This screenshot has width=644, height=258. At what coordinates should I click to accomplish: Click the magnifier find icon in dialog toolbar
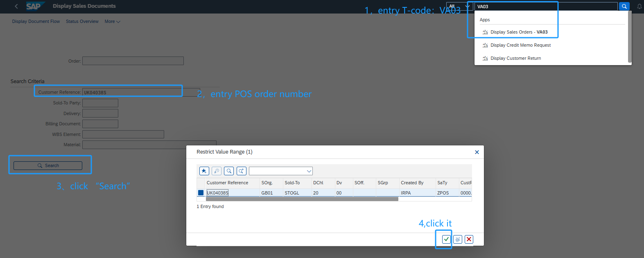[x=229, y=171]
